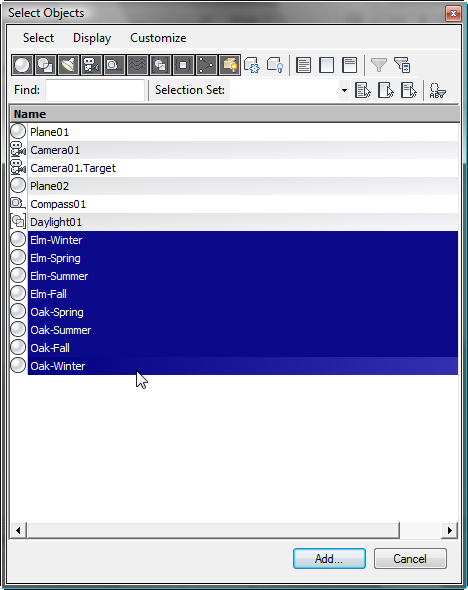The image size is (468, 590).
Task: Click the Select All list icon
Action: pyautogui.click(x=304, y=65)
